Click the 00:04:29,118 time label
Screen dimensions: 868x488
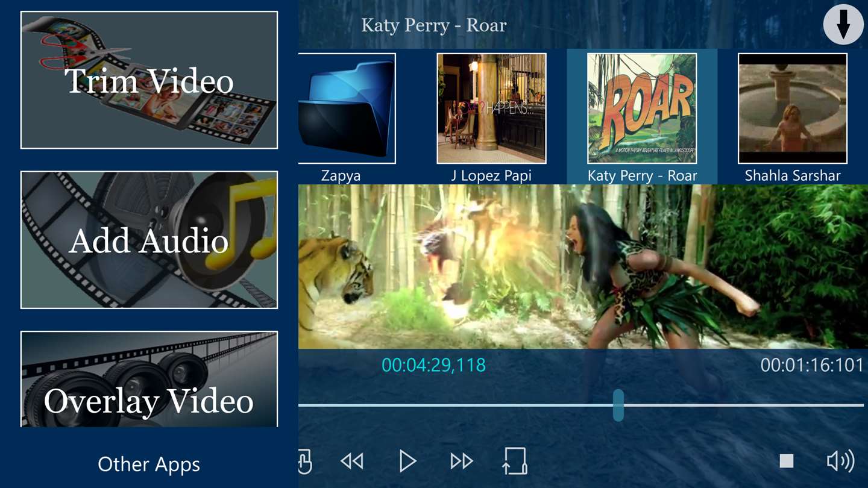tap(433, 365)
